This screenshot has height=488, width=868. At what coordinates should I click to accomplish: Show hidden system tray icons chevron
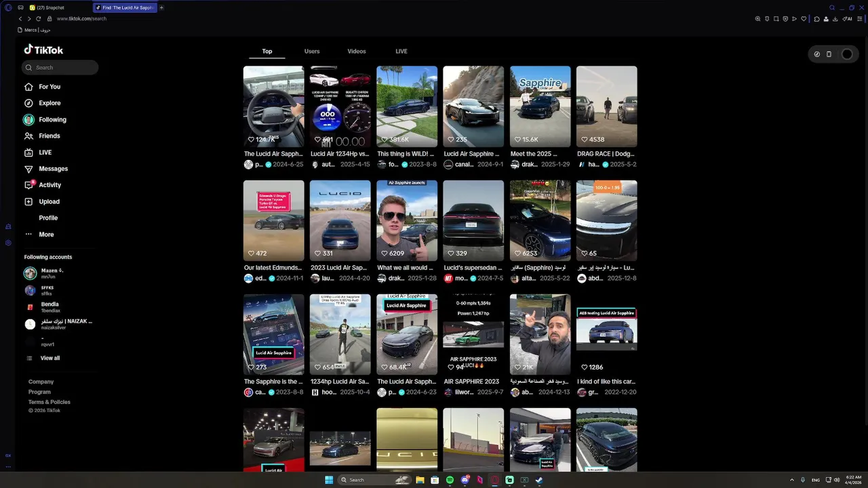(x=791, y=480)
